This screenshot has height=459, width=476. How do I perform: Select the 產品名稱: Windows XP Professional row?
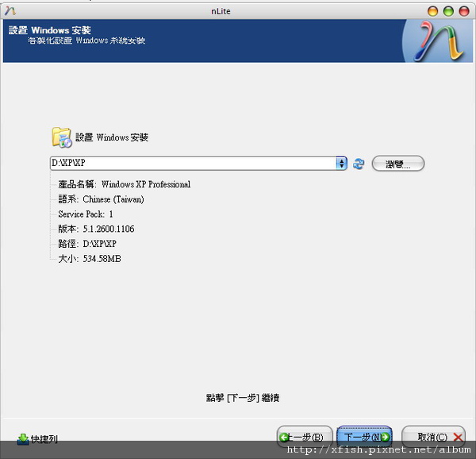point(125,184)
